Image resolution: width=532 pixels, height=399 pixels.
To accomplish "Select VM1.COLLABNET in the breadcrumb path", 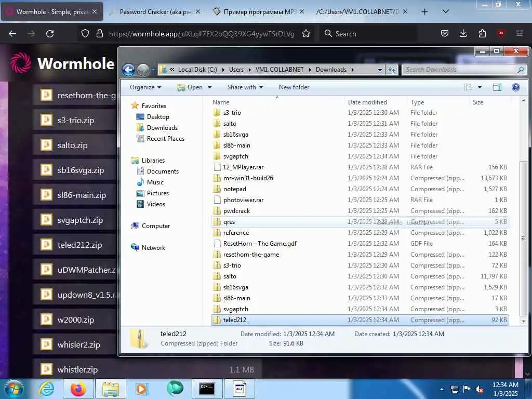I will click(x=279, y=70).
